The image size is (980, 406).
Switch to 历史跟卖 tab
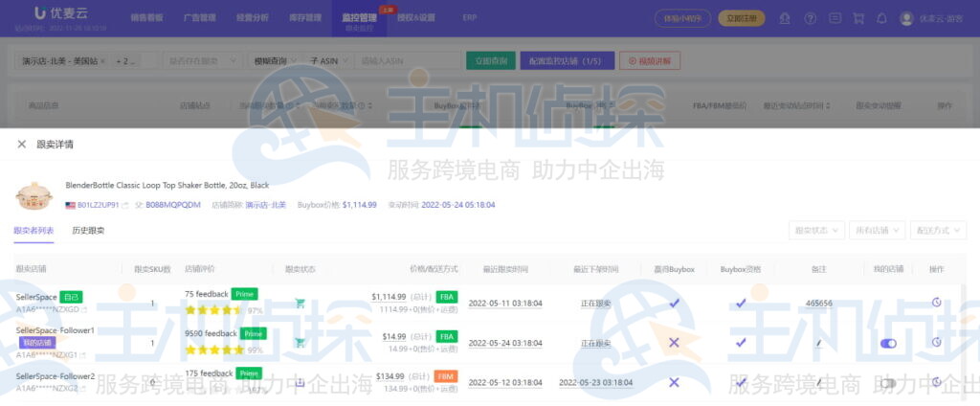[x=88, y=230]
